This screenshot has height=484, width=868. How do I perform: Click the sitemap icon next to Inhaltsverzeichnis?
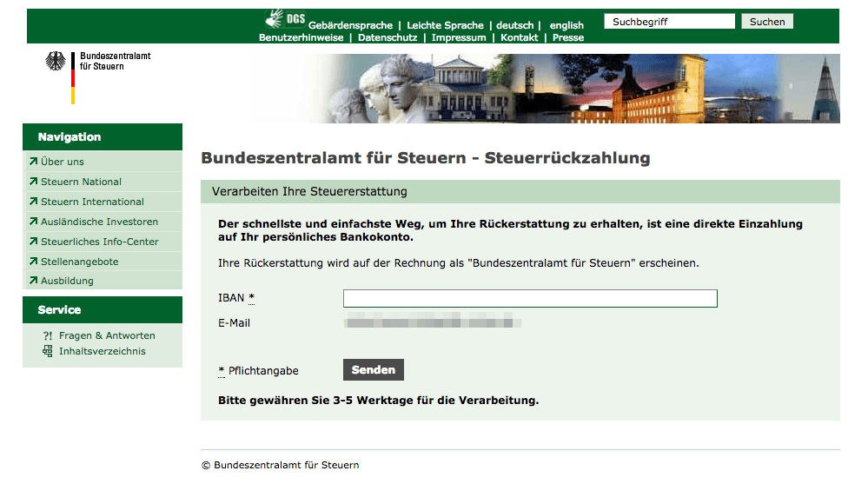[48, 351]
